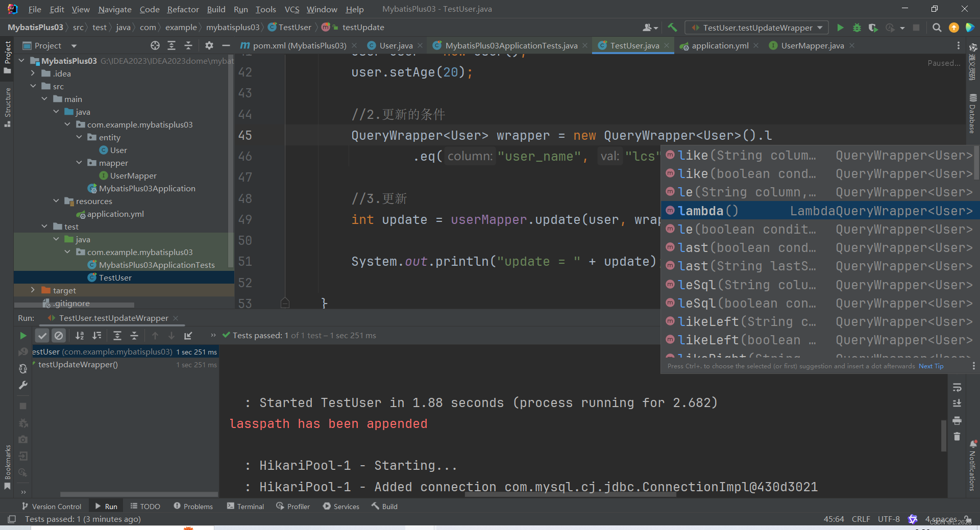This screenshot has width=980, height=530.
Task: Build the project with the hammer icon
Action: [x=672, y=28]
